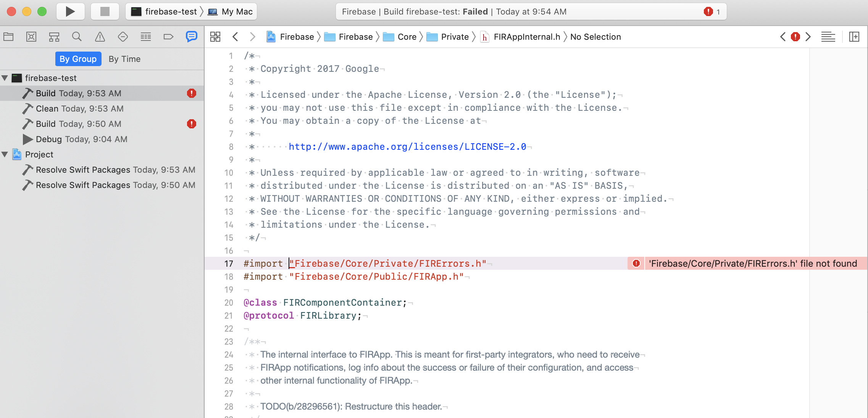Viewport: 868px width, 418px height.
Task: Close the Xcode window
Action: (11, 11)
